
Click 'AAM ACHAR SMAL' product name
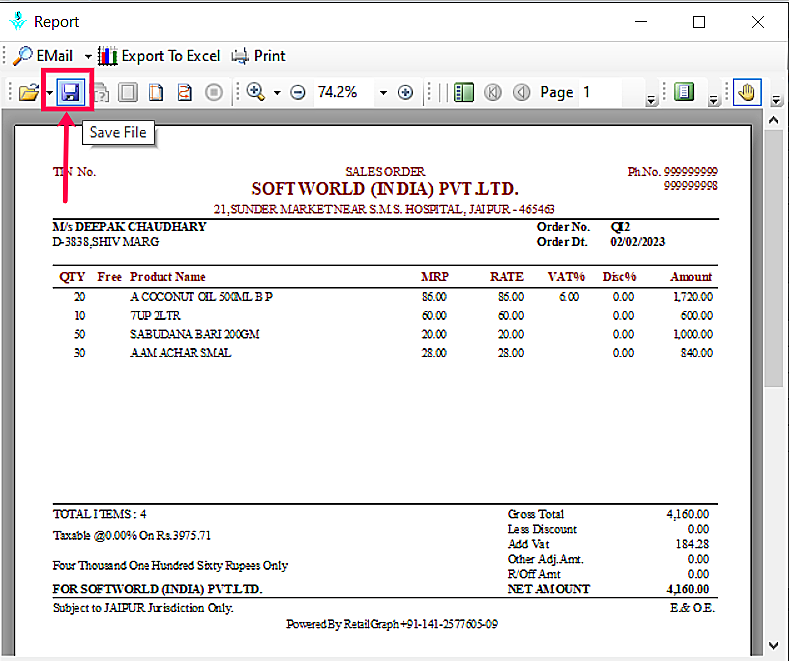(181, 353)
